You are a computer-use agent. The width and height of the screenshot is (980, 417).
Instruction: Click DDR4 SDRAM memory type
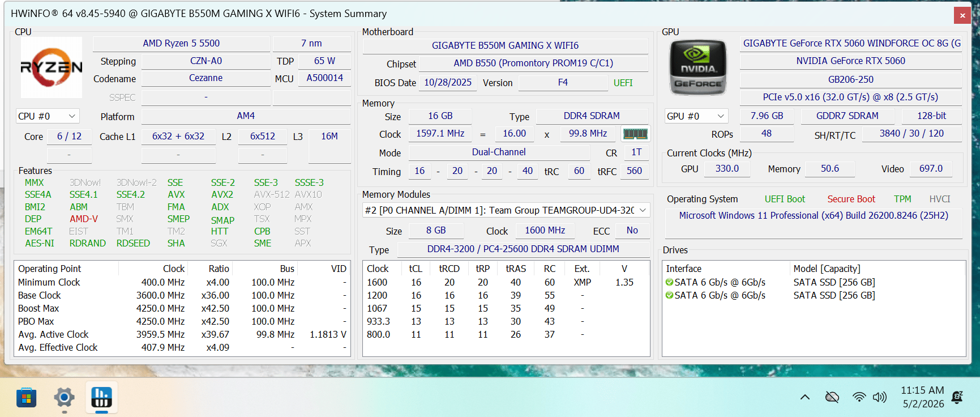[592, 116]
